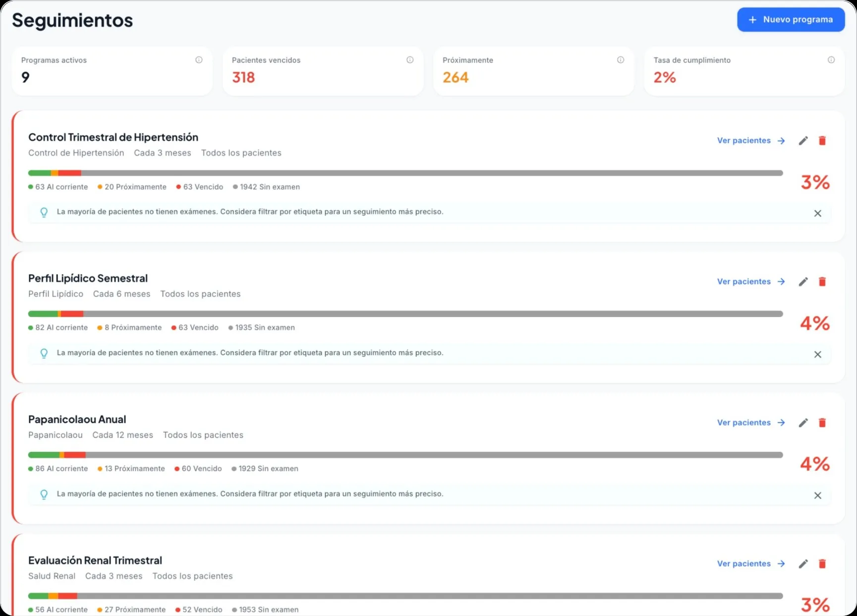Show info about Programas activos

(199, 59)
